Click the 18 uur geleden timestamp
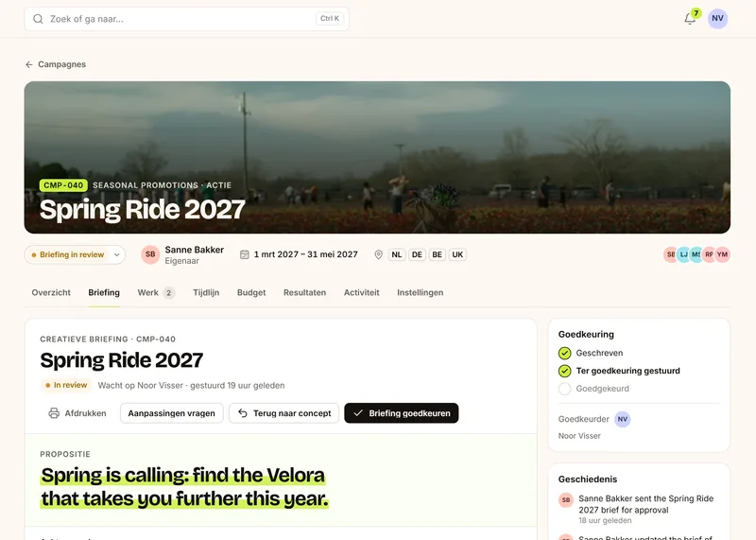 (x=605, y=521)
